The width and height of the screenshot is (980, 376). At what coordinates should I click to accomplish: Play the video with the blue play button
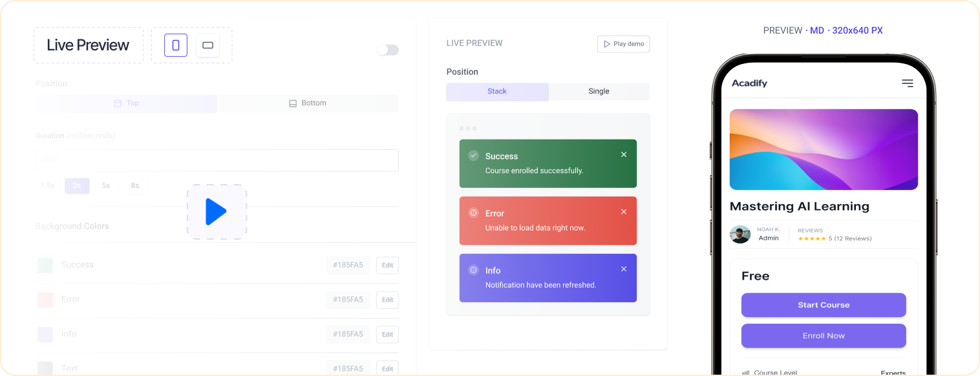(217, 212)
